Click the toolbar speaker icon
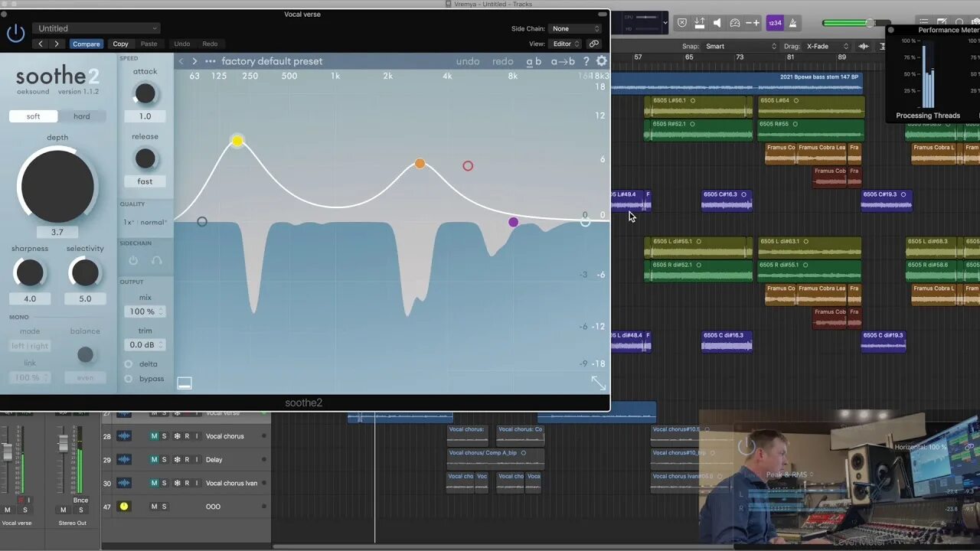Screen dimensions: 980x551 717,23
